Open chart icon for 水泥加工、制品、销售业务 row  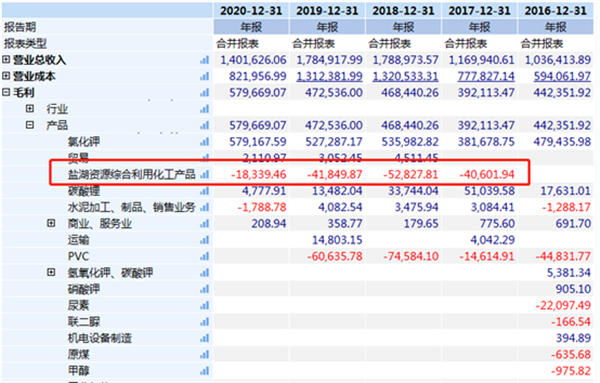205,207
